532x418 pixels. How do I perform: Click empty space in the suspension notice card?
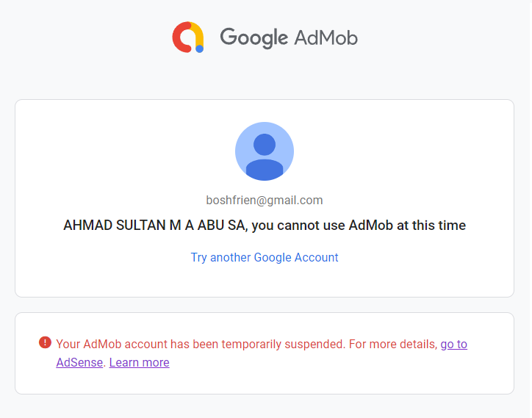tap(367, 375)
